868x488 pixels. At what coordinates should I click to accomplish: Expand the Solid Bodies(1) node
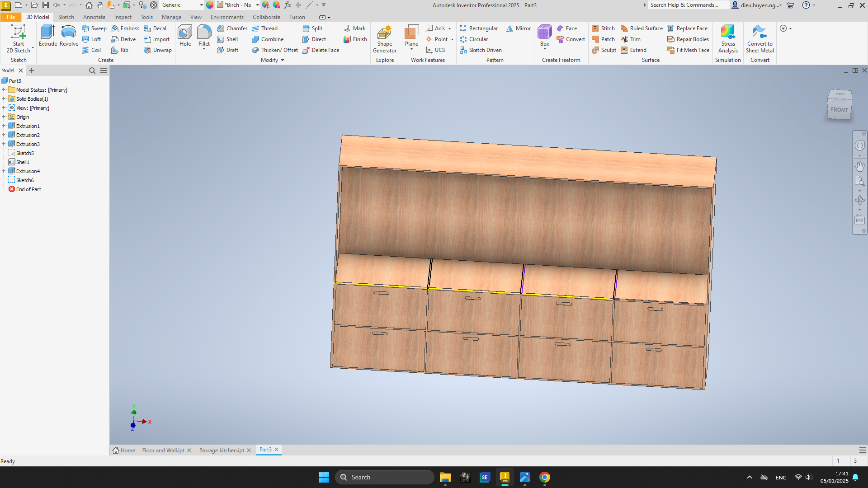4,99
